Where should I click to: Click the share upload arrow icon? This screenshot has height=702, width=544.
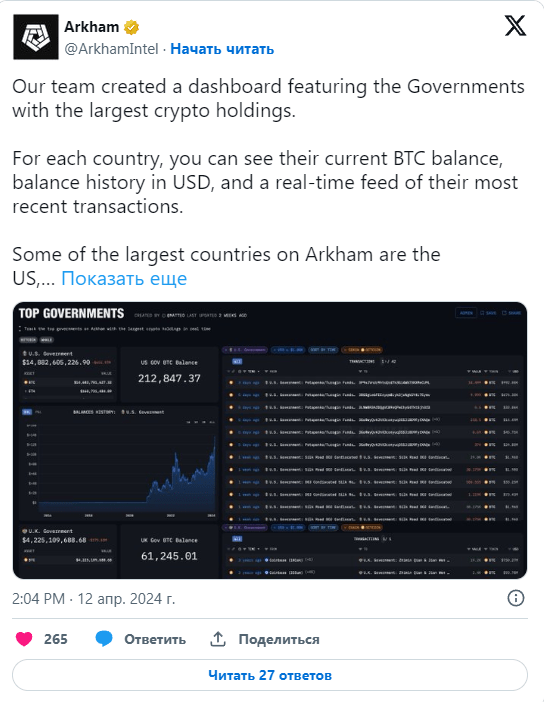click(218, 639)
